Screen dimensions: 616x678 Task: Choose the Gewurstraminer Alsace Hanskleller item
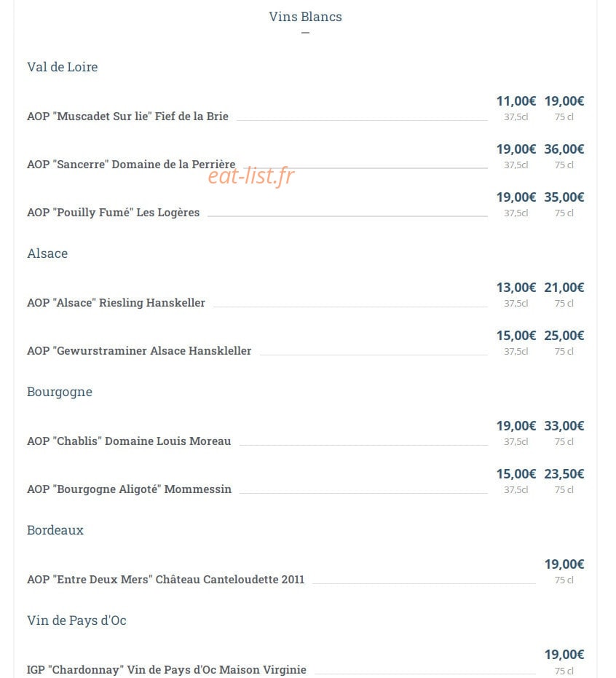pos(139,351)
